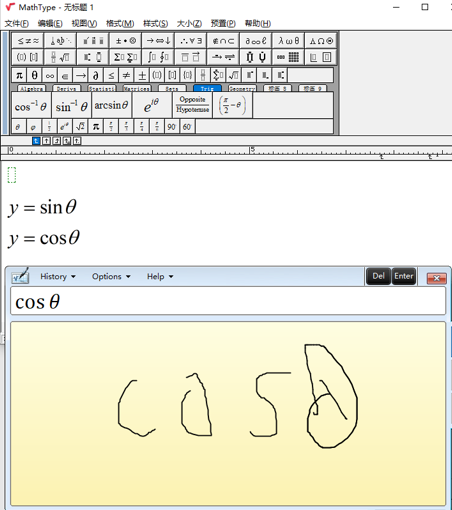The height and width of the screenshot is (510, 452).
Task: Select the decimal tab stop toggle
Action: point(77,141)
